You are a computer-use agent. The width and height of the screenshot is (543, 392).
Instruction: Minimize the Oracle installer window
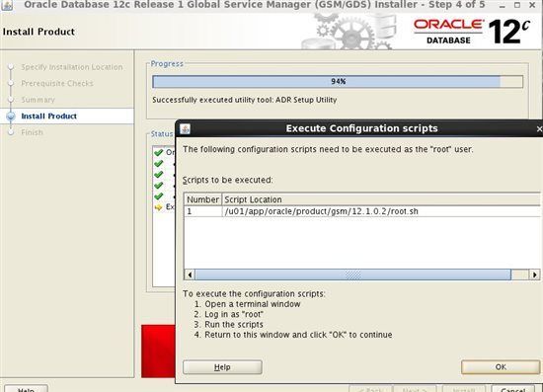tap(502, 5)
